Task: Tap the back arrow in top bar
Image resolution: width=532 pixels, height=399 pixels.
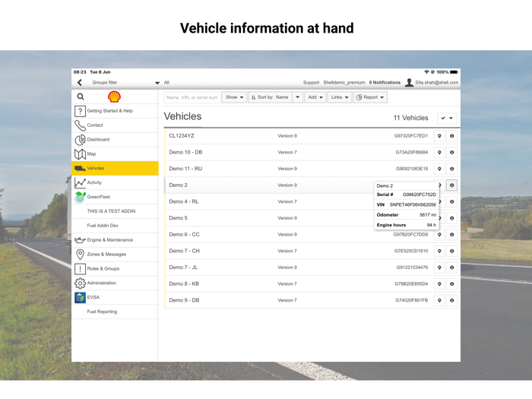Action: [x=80, y=82]
